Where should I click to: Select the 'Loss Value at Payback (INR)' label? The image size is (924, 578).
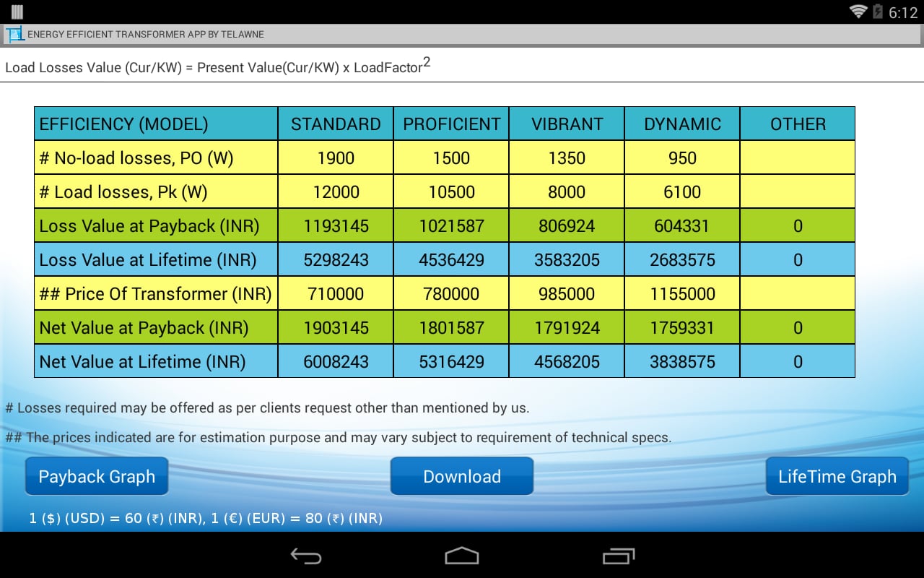(x=156, y=225)
